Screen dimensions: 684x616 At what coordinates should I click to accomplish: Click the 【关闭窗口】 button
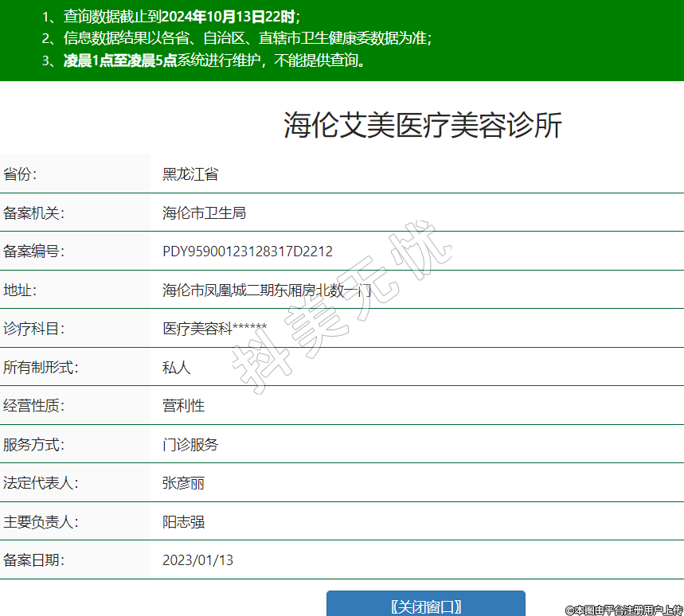425,606
